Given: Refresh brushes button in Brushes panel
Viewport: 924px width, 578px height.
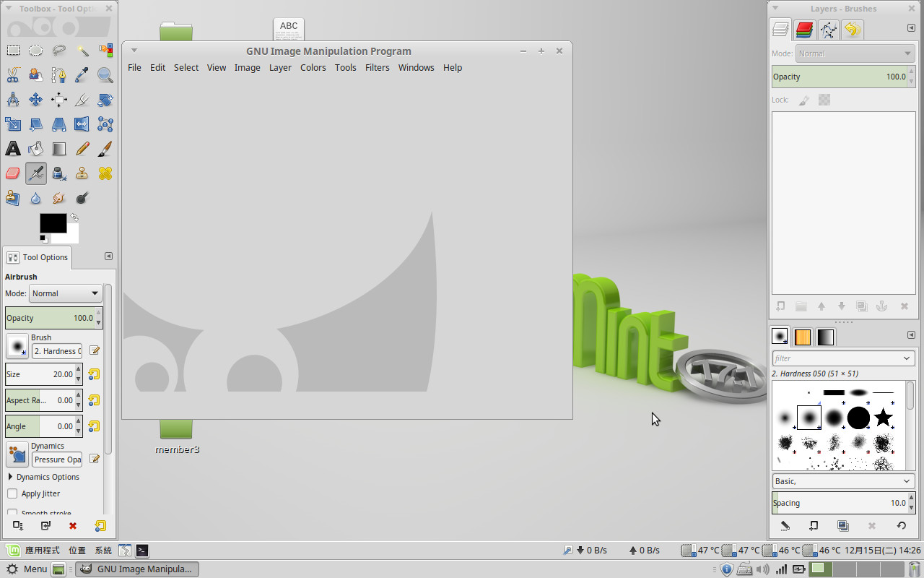Looking at the screenshot, I should (901, 526).
